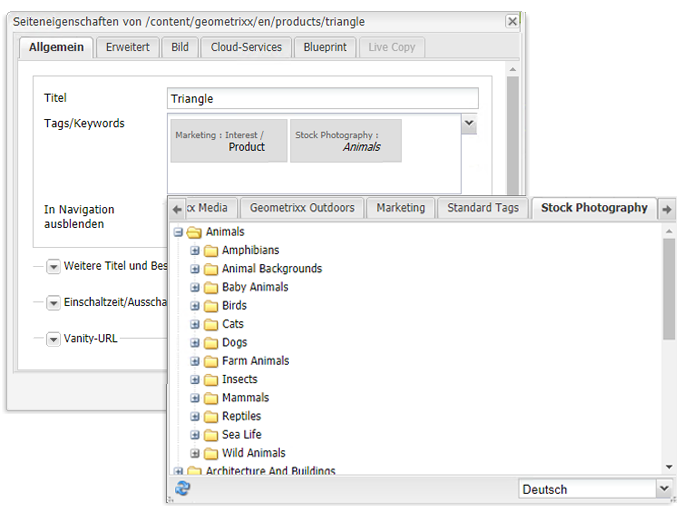Expand the Einschaltzeit/Ausschaltzeit section
This screenshot has width=678, height=507.
[53, 303]
